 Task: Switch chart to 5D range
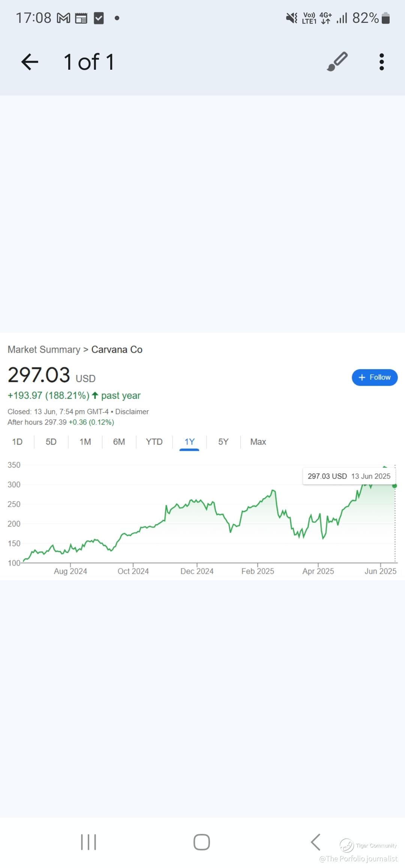51,442
